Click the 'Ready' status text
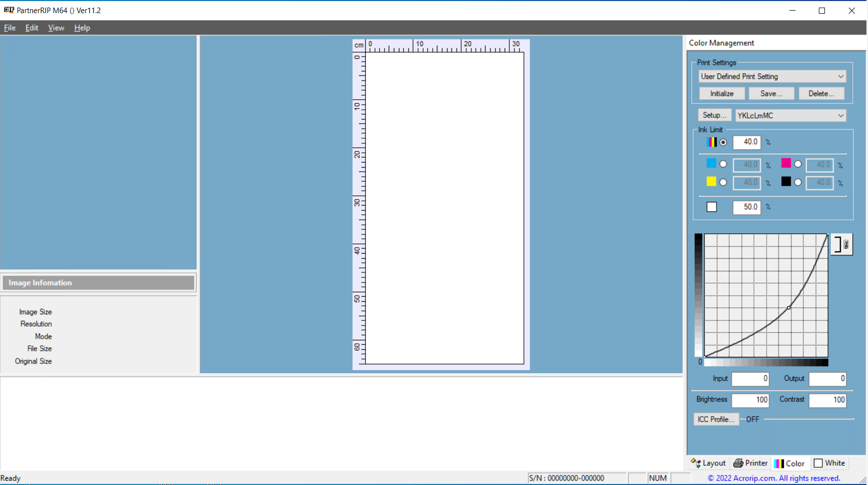Image resolution: width=868 pixels, height=485 pixels. point(11,478)
